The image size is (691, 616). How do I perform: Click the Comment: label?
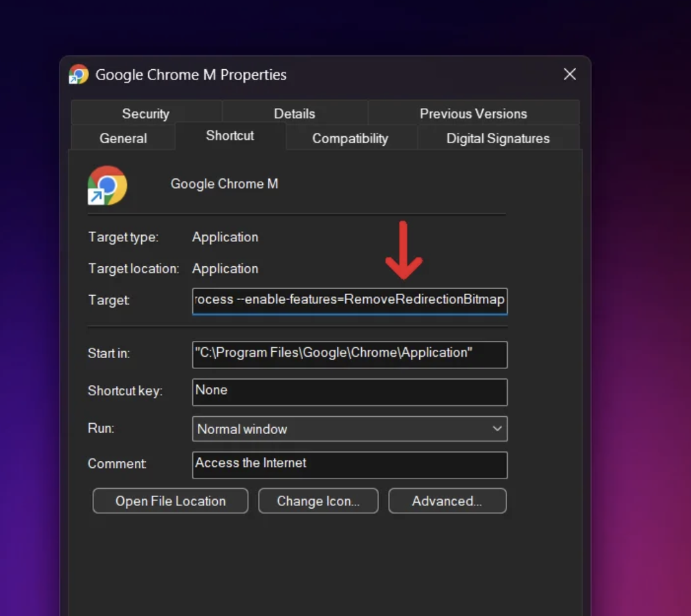[x=117, y=463]
